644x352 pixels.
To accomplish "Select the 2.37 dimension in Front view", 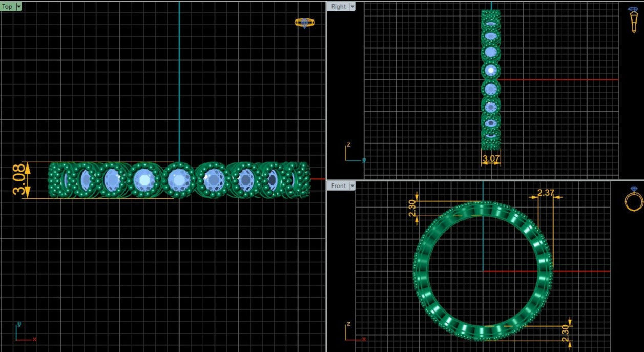I will click(545, 193).
